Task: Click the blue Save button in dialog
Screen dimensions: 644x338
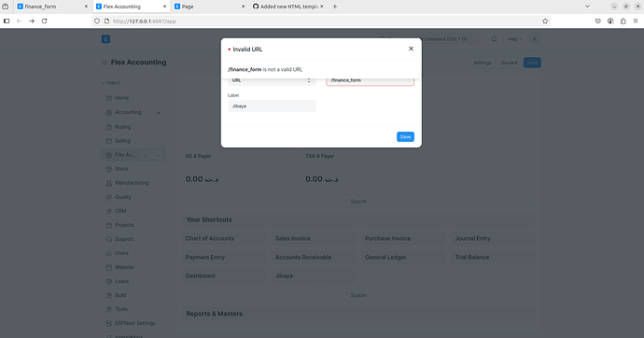Action: [x=405, y=136]
